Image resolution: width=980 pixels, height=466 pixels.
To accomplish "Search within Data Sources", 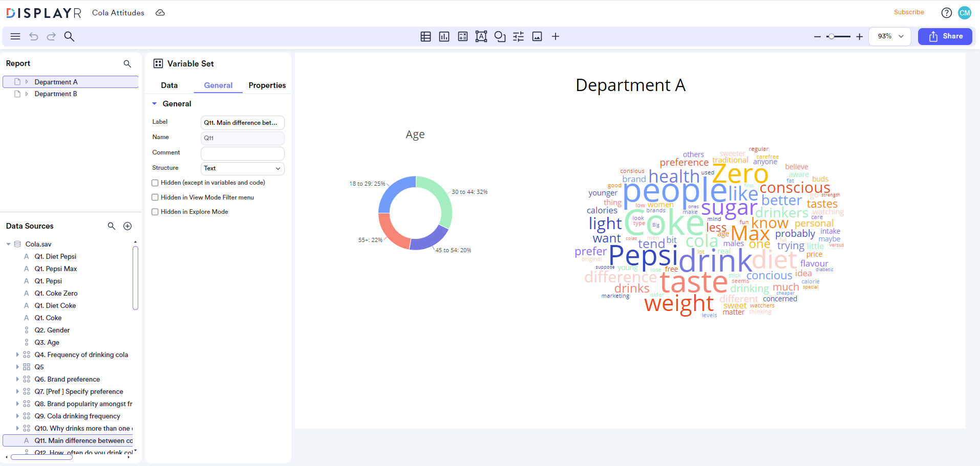I will [x=111, y=226].
